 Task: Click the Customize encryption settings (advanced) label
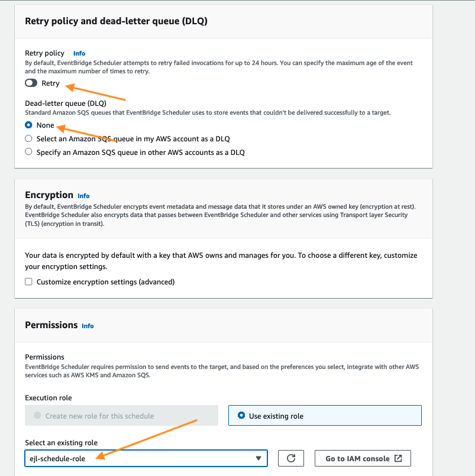105,282
